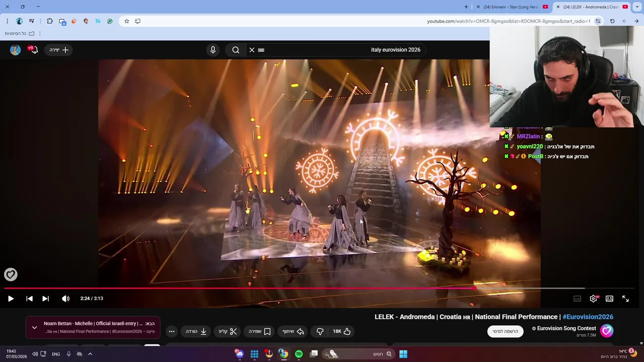Click the heart overlay icon on video

[x=11, y=274]
